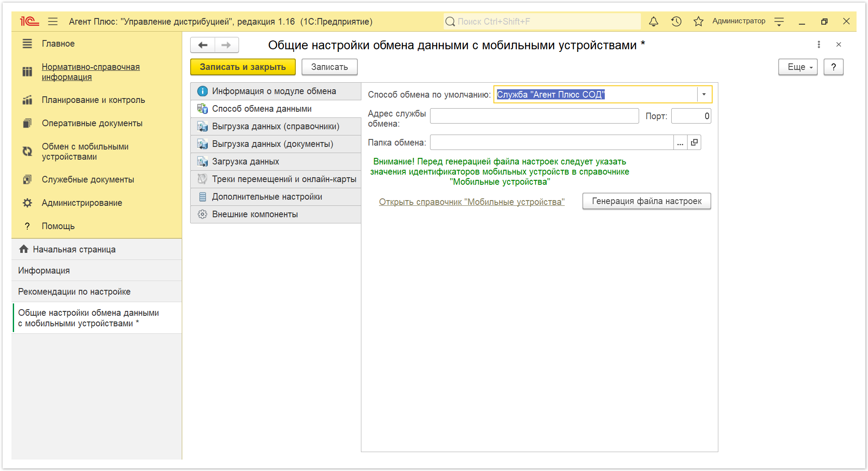Click the Администрирование gear icon
Image resolution: width=868 pixels, height=471 pixels.
click(27, 203)
